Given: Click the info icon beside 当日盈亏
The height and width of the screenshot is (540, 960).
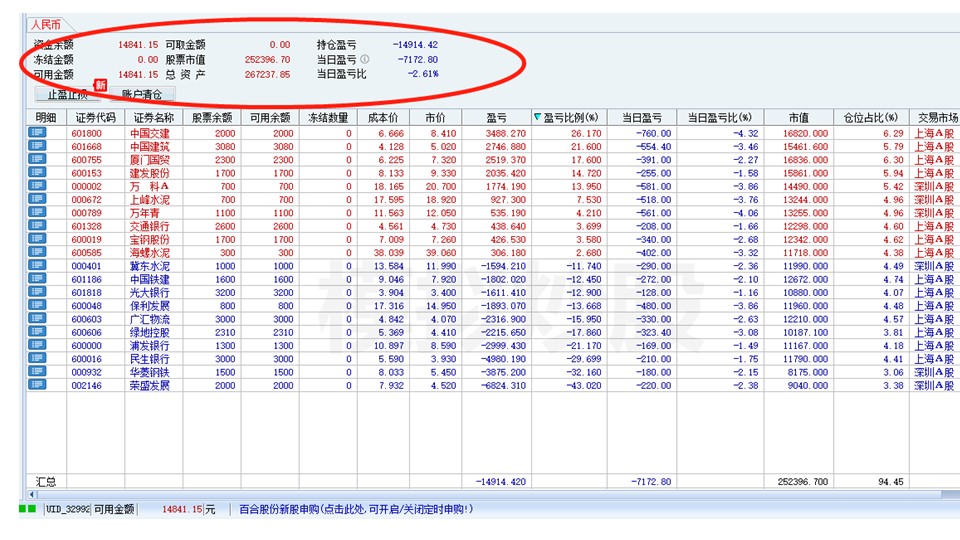Looking at the screenshot, I should tap(365, 59).
